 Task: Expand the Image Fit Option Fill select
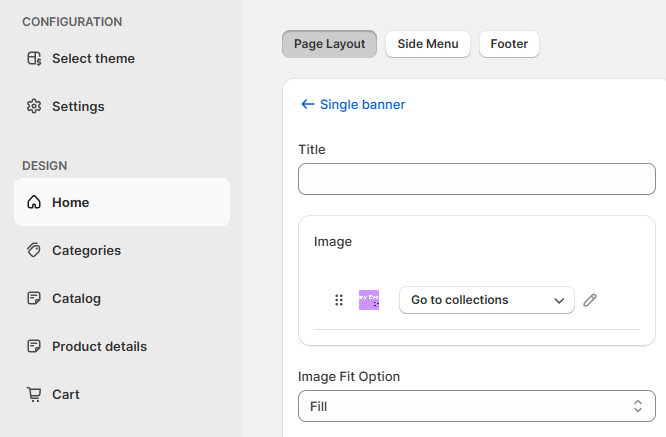tap(477, 406)
